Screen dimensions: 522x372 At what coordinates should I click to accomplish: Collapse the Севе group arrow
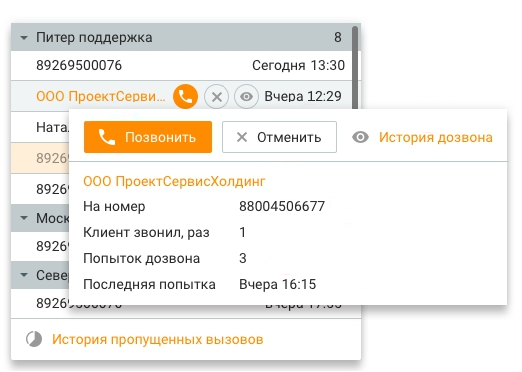click(x=24, y=275)
